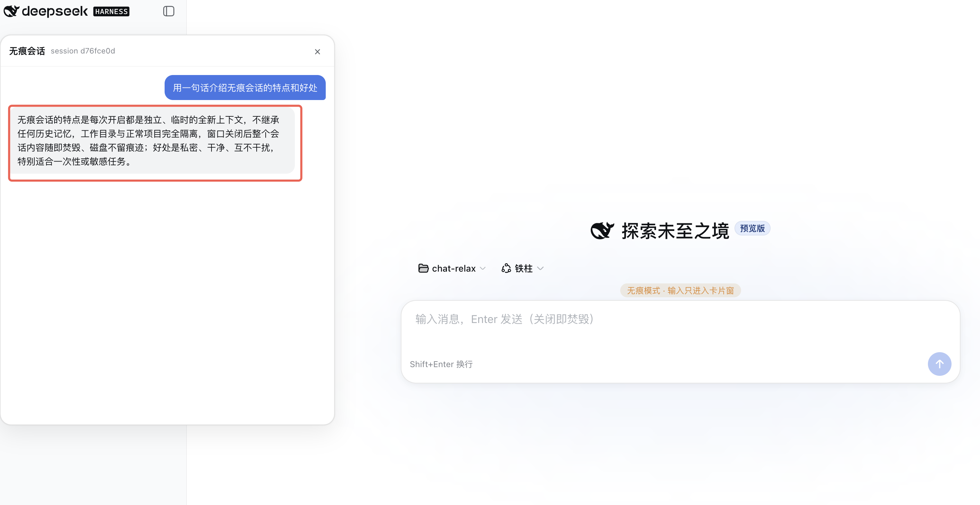
Task: Click the deepseek whale logo in header
Action: 11,11
